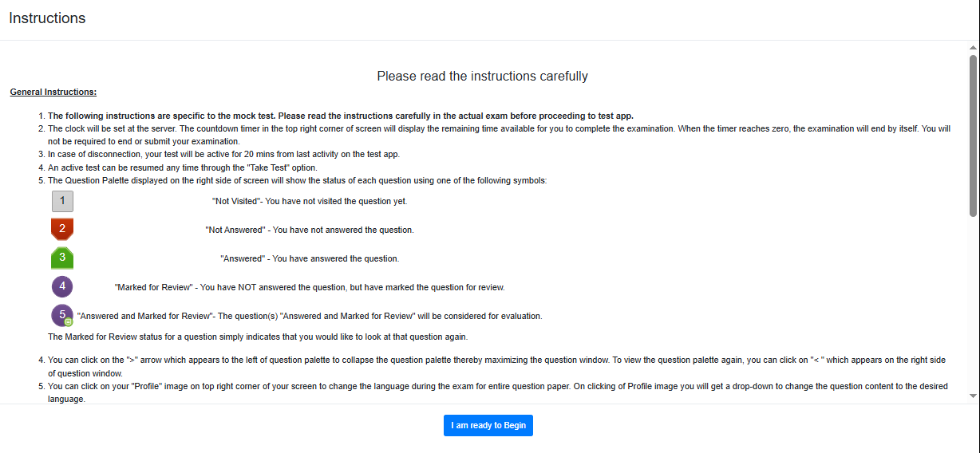Image resolution: width=980 pixels, height=453 pixels.
Task: Click the disconnection 20 mins instruction line
Action: [x=223, y=155]
